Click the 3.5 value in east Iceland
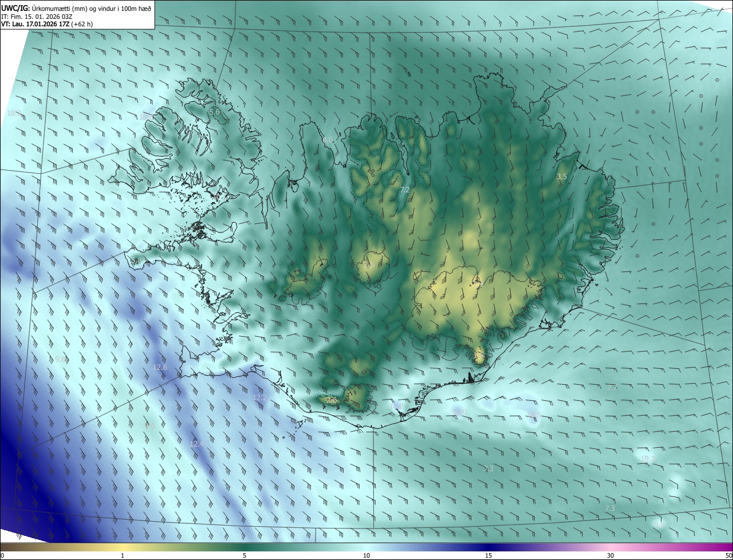This screenshot has width=733, height=560. [562, 177]
